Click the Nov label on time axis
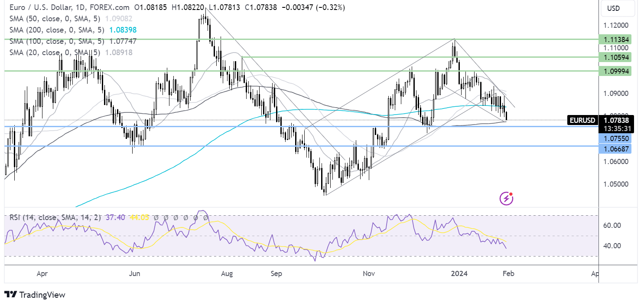Image resolution: width=644 pixels, height=306 pixels. click(x=369, y=273)
